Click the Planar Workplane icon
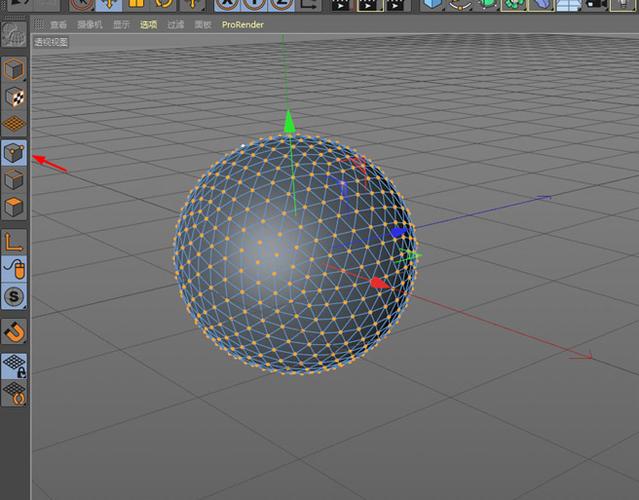 (14, 392)
